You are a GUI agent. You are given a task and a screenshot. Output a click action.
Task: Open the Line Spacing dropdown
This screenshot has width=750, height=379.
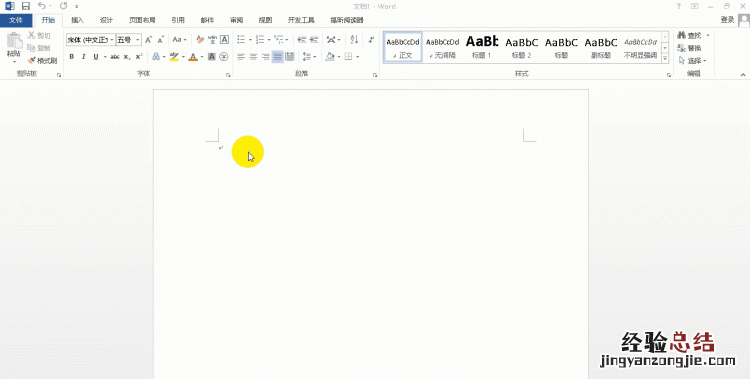[x=309, y=56]
